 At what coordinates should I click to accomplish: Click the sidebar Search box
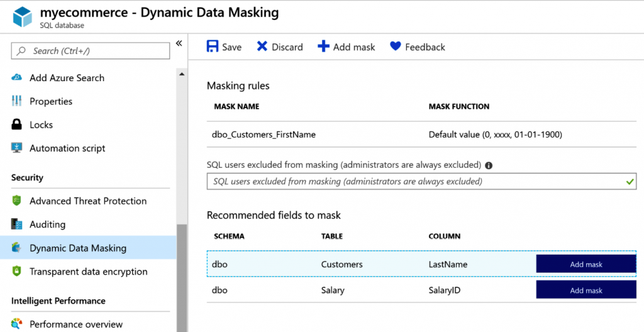pos(91,51)
